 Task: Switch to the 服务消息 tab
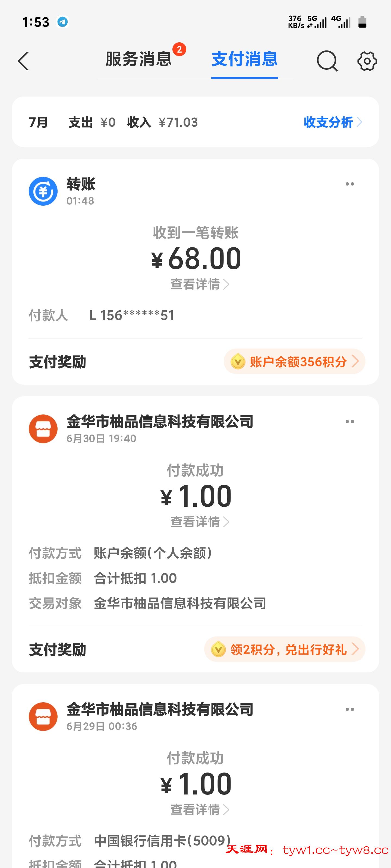pyautogui.click(x=139, y=59)
